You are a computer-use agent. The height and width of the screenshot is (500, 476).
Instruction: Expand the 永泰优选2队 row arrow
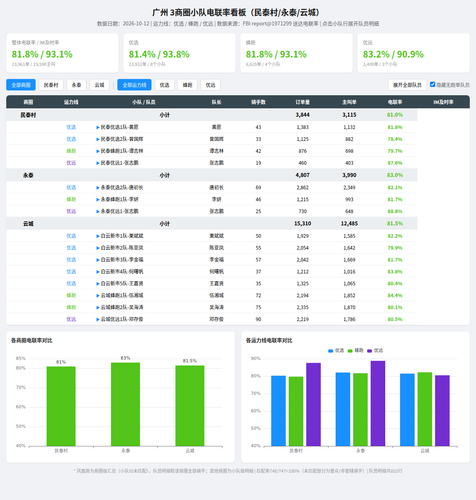[98, 188]
